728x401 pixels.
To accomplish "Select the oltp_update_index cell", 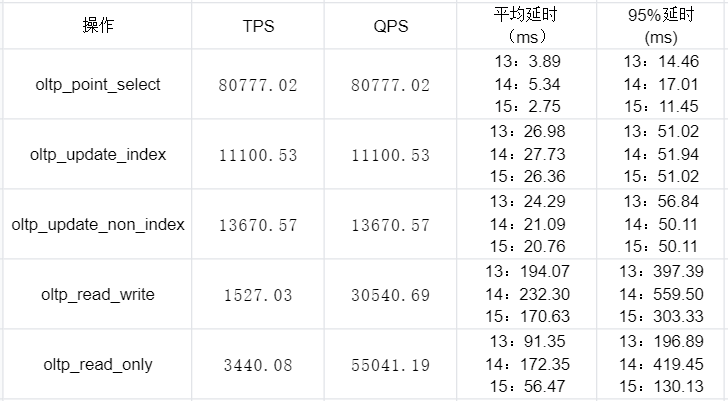I will coord(98,154).
